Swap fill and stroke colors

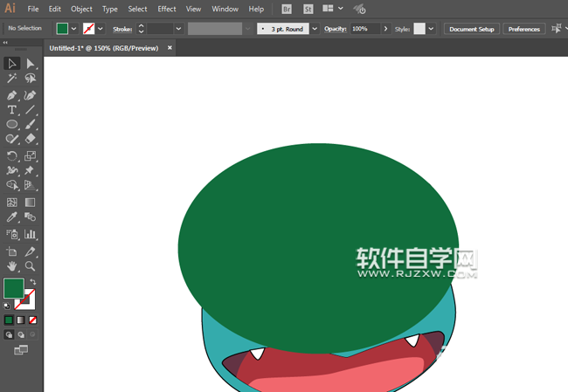[x=32, y=282]
